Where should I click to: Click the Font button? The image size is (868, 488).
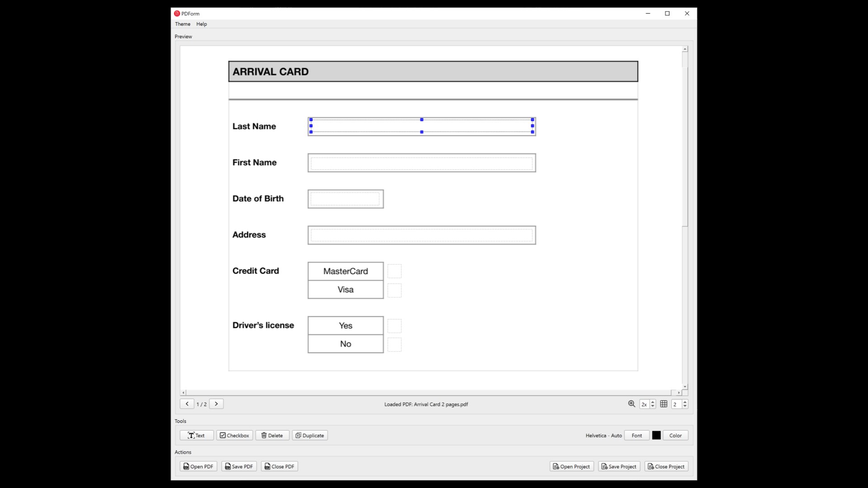point(637,435)
